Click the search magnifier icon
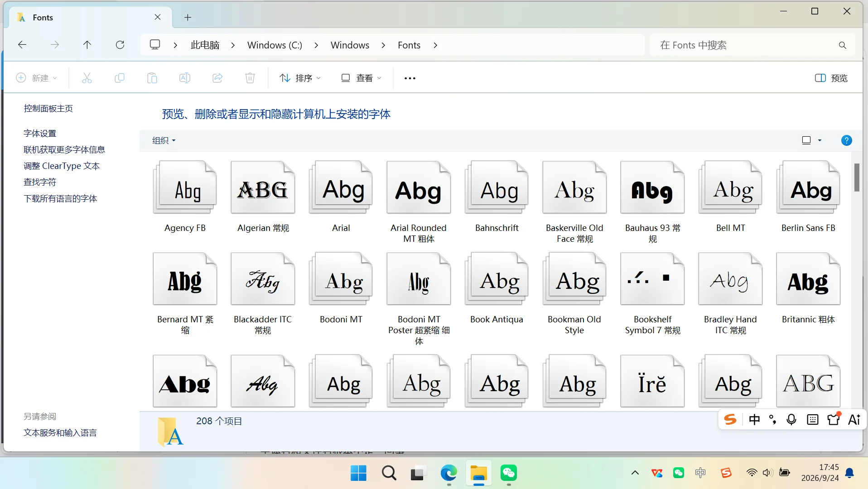The image size is (868, 489). click(x=842, y=45)
